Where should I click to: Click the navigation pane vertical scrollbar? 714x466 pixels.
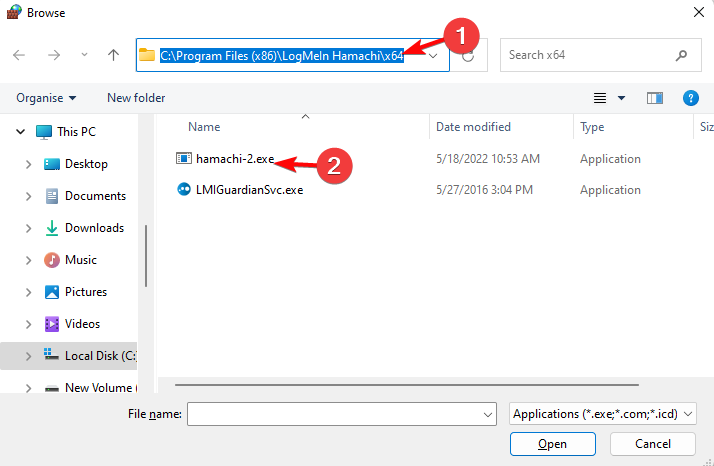146,256
